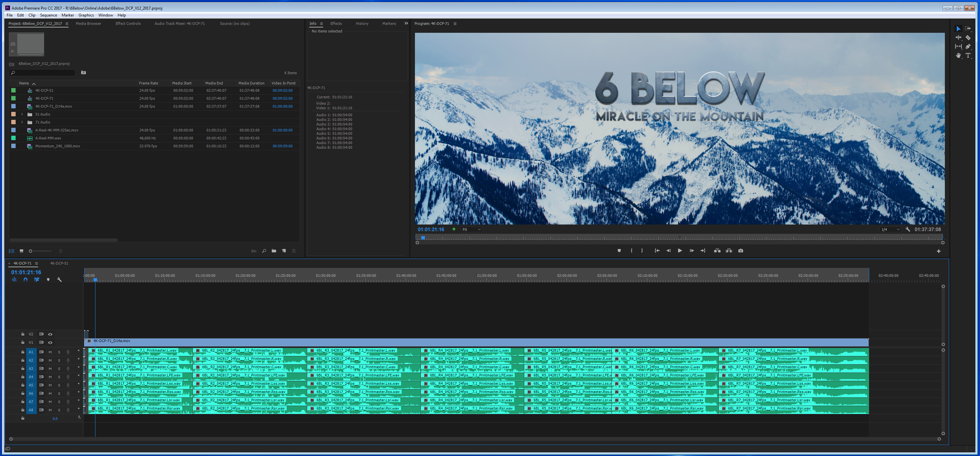Select the Razor tool

click(968, 38)
